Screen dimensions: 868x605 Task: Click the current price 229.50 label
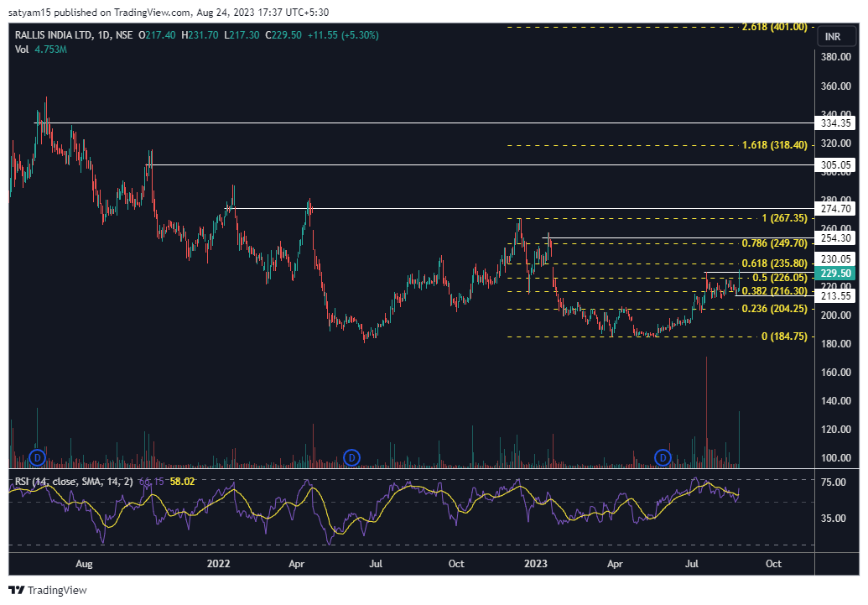point(835,274)
